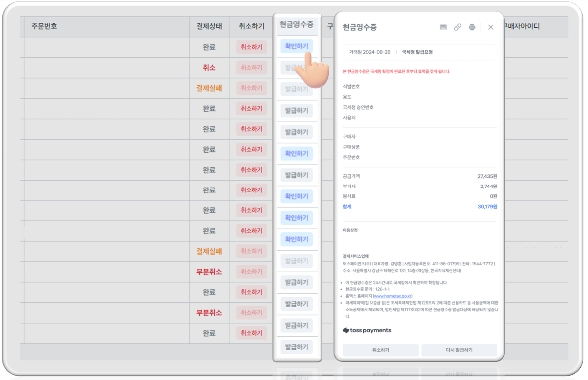Click the 국세청 발급요청 status label
This screenshot has width=588, height=380.
tap(417, 52)
